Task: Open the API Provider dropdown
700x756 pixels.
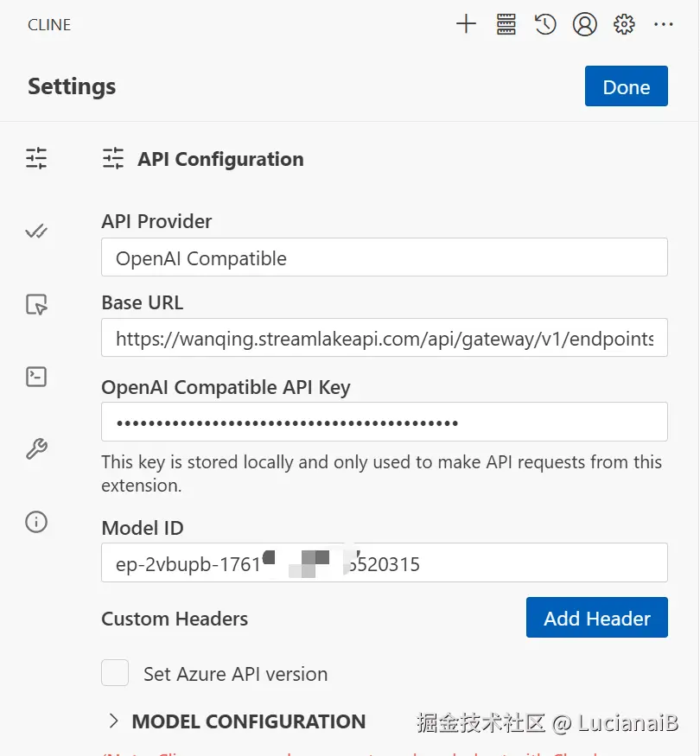Action: (x=384, y=257)
